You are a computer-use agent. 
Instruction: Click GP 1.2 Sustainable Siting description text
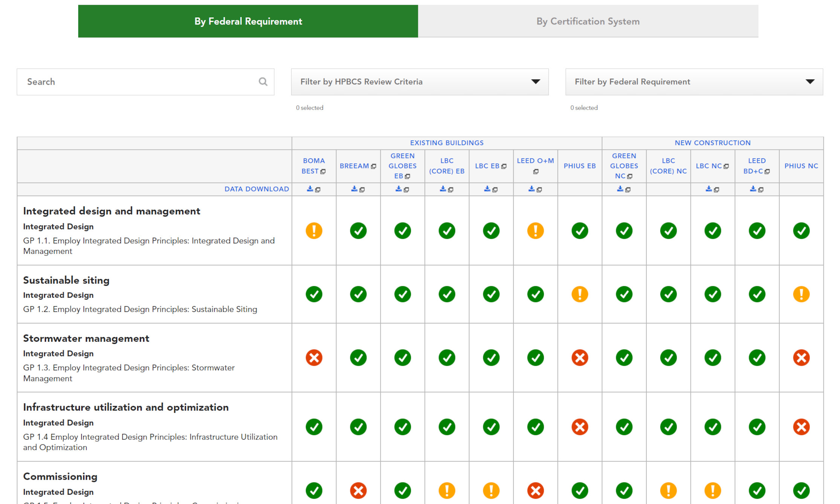tap(140, 309)
